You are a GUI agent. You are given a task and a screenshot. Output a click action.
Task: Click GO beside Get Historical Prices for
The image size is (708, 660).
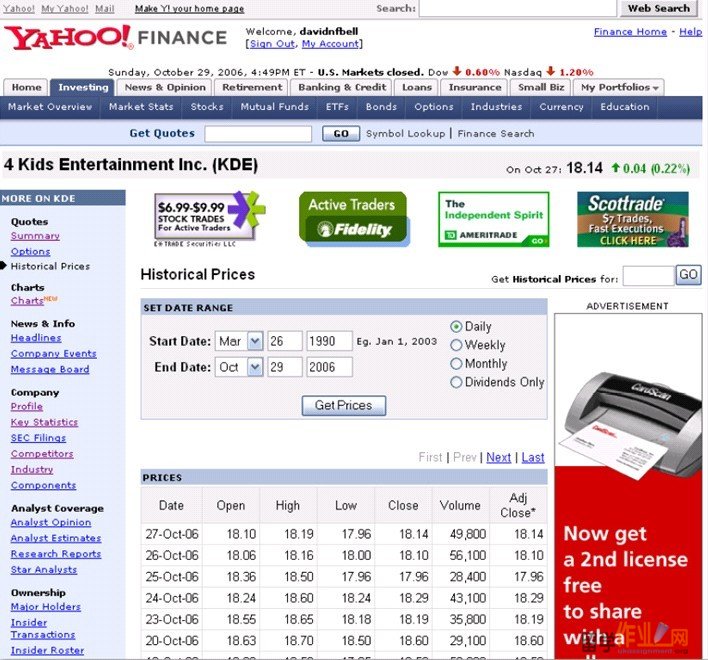click(688, 274)
